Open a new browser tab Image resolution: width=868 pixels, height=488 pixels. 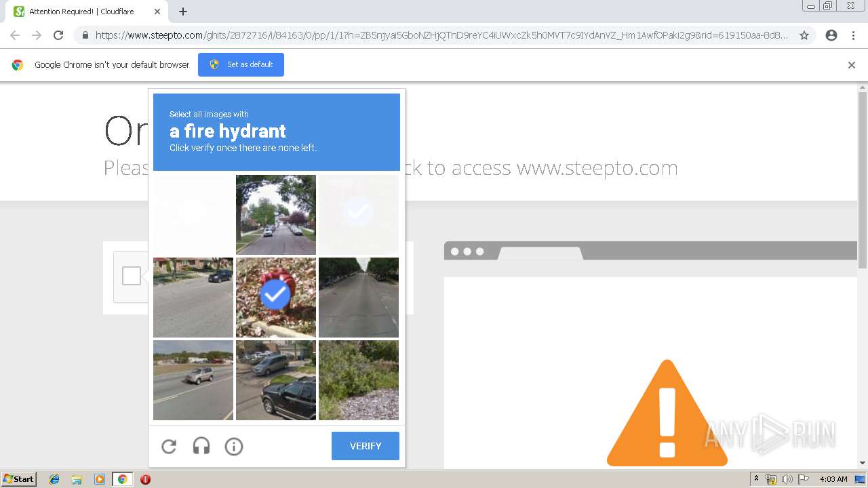[183, 12]
